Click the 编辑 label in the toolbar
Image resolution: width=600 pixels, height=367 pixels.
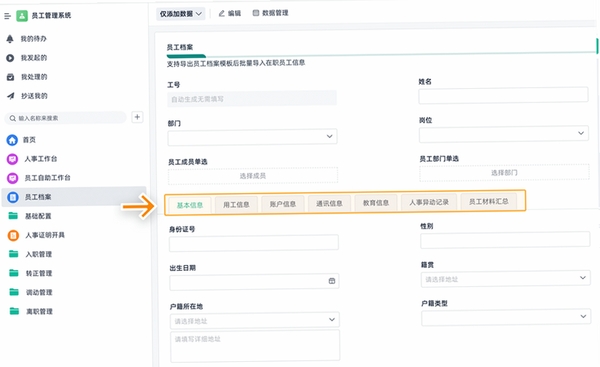[235, 13]
